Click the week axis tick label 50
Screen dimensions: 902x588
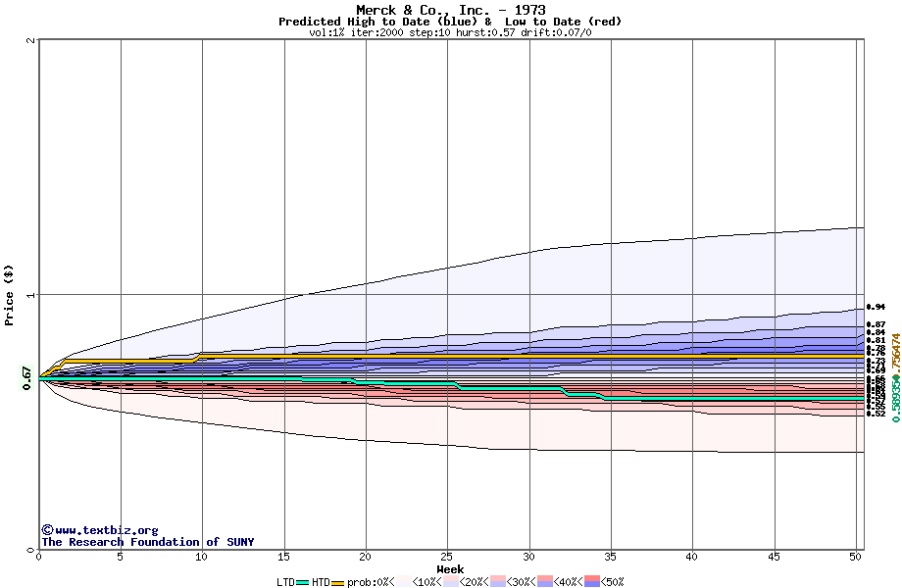pyautogui.click(x=855, y=557)
